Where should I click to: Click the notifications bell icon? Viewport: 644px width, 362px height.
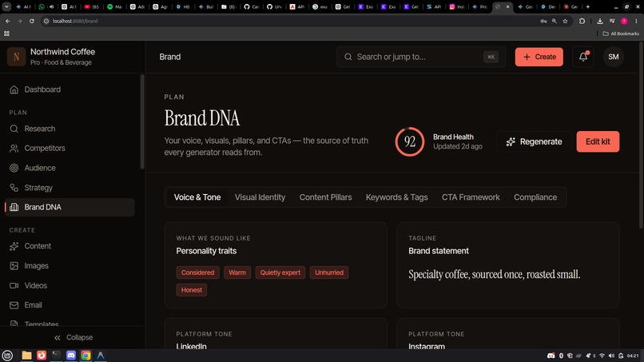[582, 57]
